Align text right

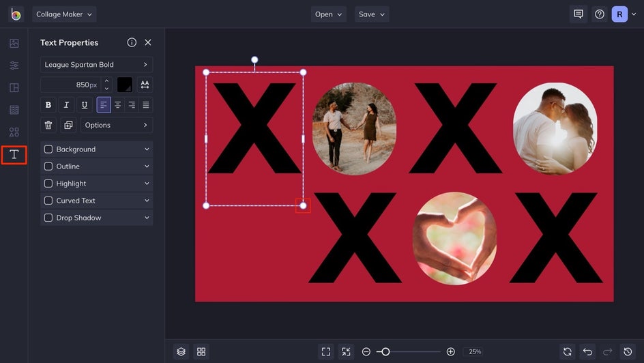pyautogui.click(x=132, y=104)
